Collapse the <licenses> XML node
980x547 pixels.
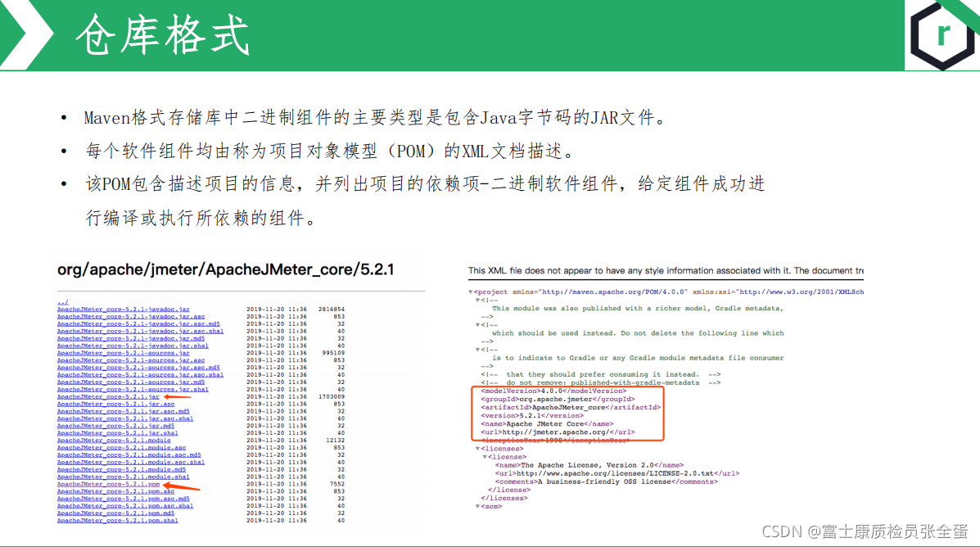[477, 449]
